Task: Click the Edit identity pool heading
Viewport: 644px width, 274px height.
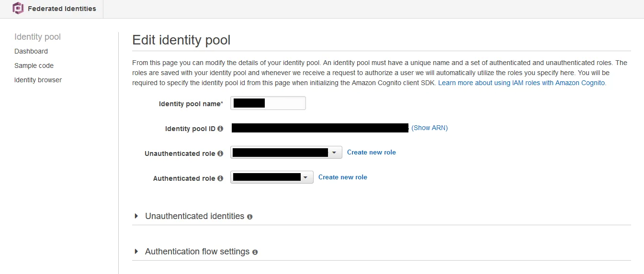Action: tap(181, 40)
